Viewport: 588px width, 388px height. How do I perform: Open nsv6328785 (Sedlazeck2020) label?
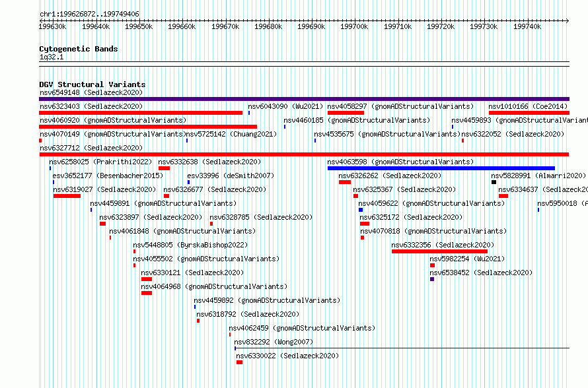click(261, 217)
